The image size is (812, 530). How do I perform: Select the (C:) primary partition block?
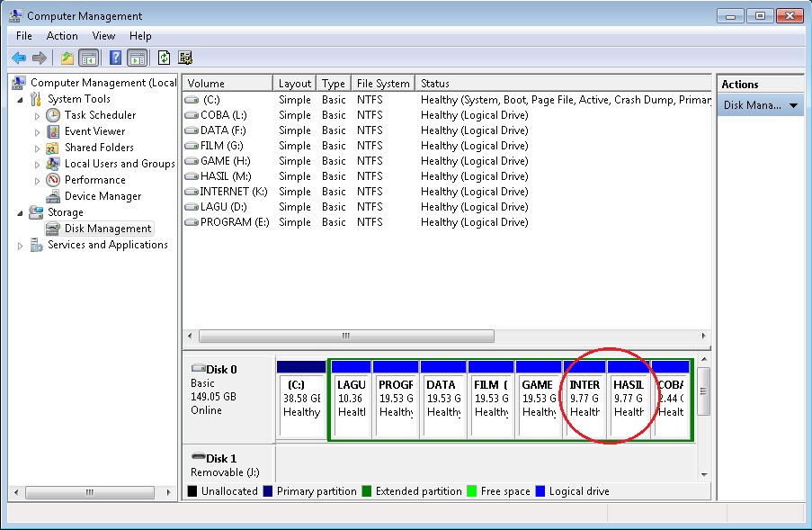(301, 400)
